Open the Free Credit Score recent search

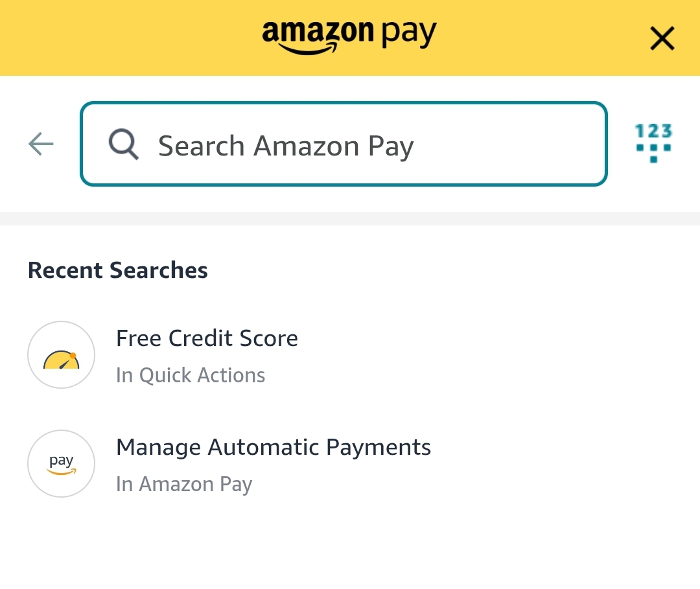(x=207, y=338)
